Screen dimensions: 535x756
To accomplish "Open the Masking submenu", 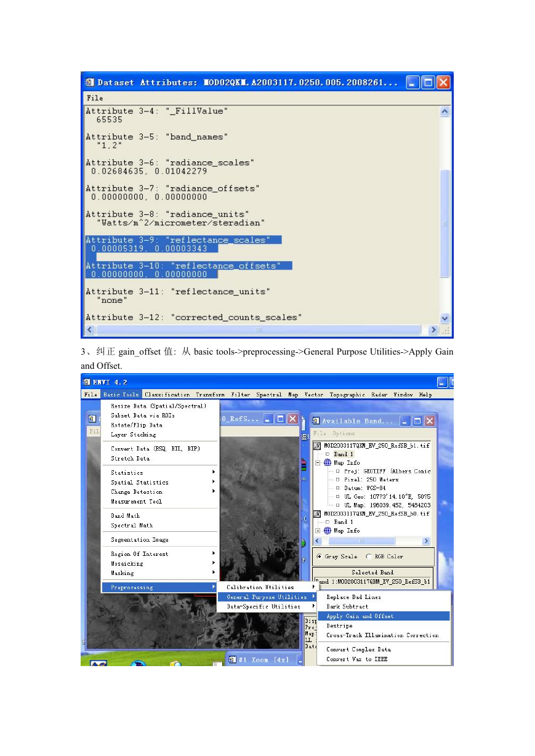I will [x=159, y=573].
